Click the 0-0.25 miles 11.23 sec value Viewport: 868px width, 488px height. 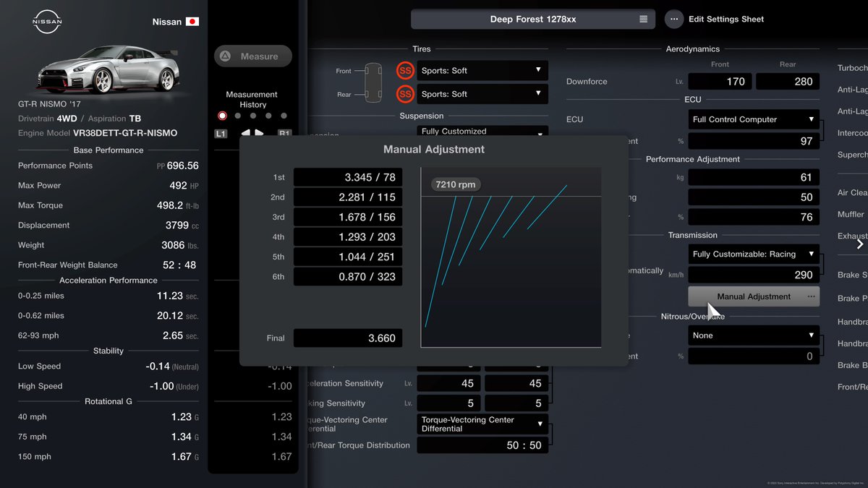(x=177, y=296)
